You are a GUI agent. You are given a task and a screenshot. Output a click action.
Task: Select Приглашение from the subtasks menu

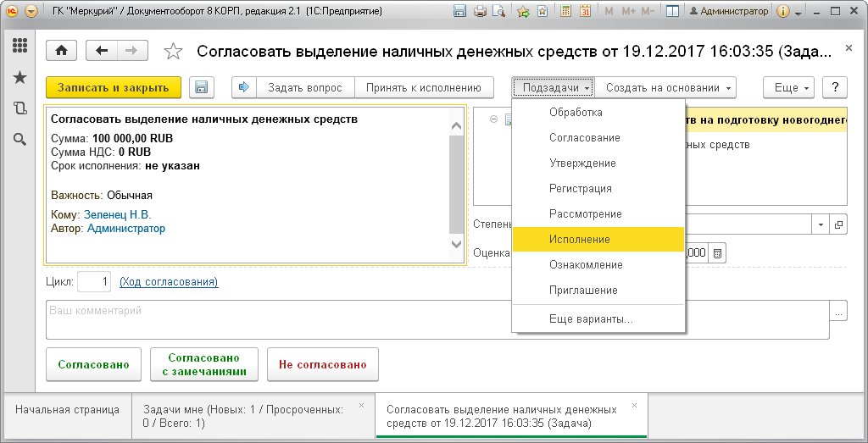coord(599,291)
